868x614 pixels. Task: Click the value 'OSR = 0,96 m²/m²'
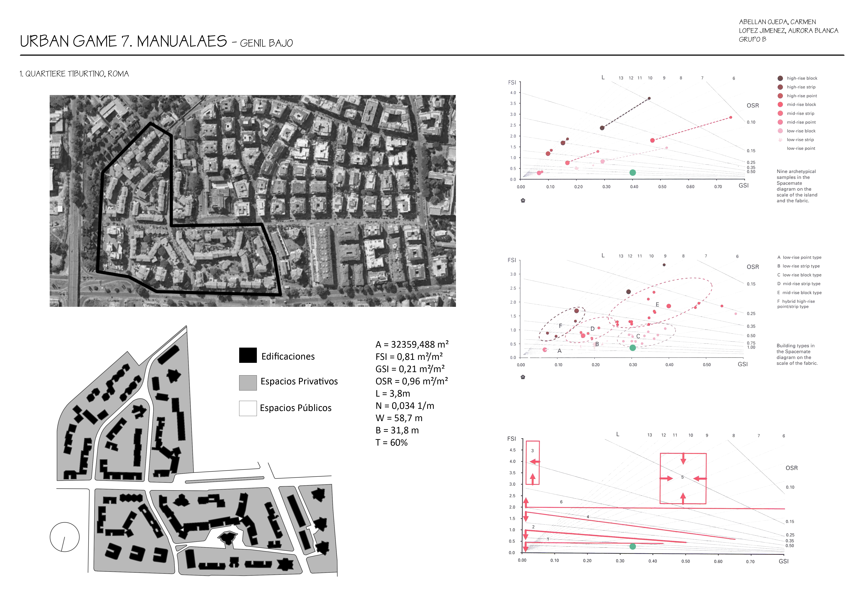[x=412, y=381]
